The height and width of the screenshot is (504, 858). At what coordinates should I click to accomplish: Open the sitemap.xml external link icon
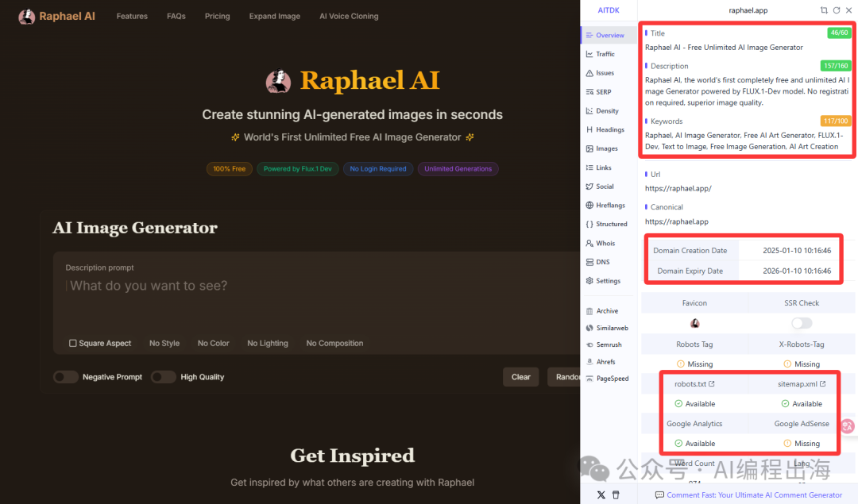click(x=822, y=384)
